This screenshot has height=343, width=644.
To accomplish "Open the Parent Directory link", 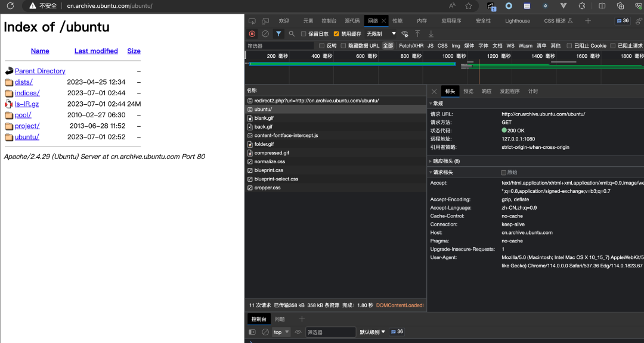I will pyautogui.click(x=41, y=71).
